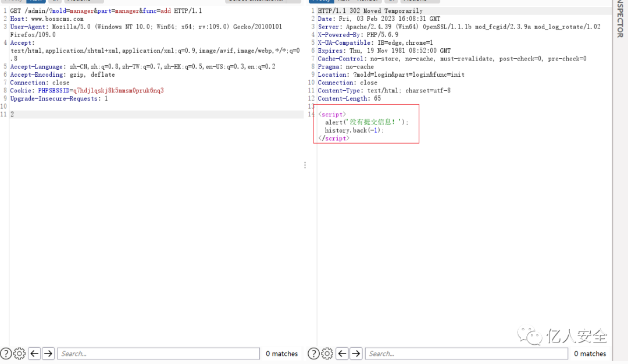Go to next match in response pane
This screenshot has width=628, height=364.
click(356, 354)
